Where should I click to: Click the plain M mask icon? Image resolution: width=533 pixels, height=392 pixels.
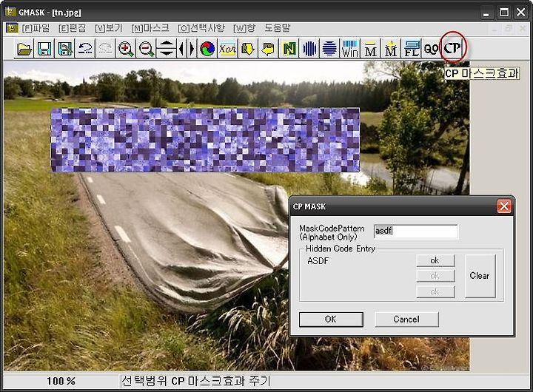(371, 49)
